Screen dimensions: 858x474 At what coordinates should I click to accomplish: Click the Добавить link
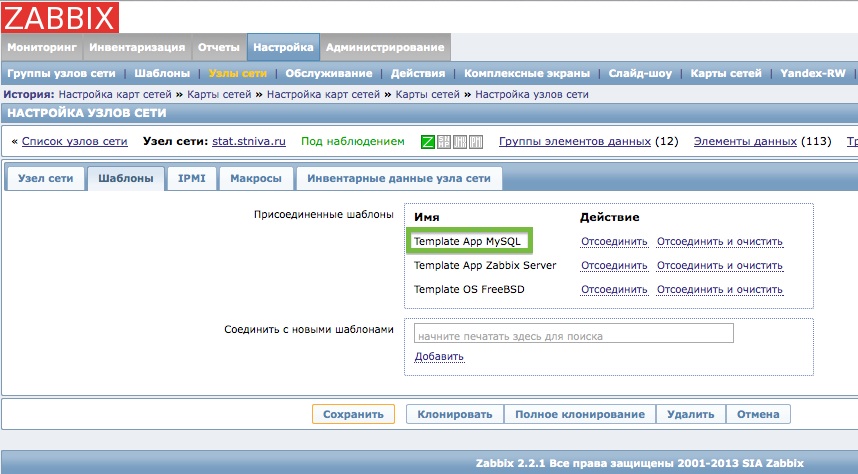439,356
